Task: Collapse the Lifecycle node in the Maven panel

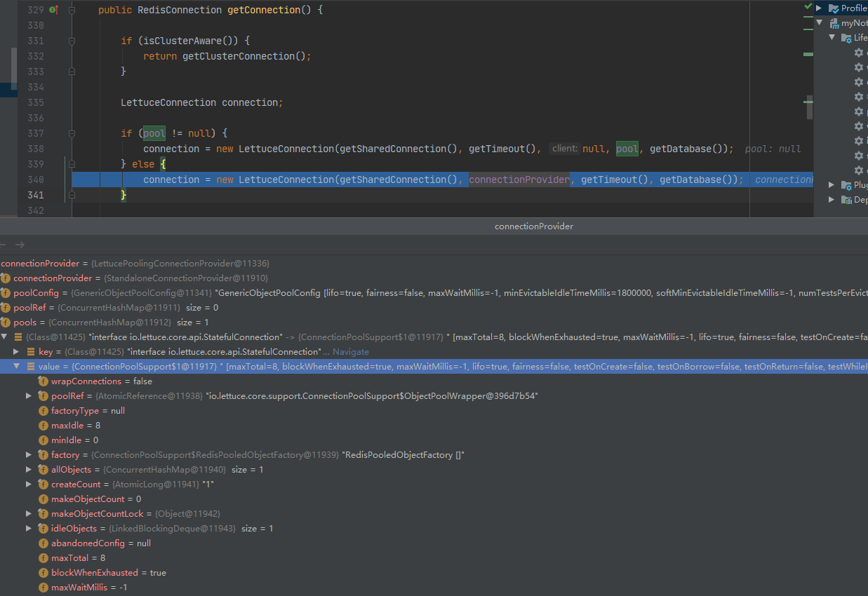Action: 832,38
